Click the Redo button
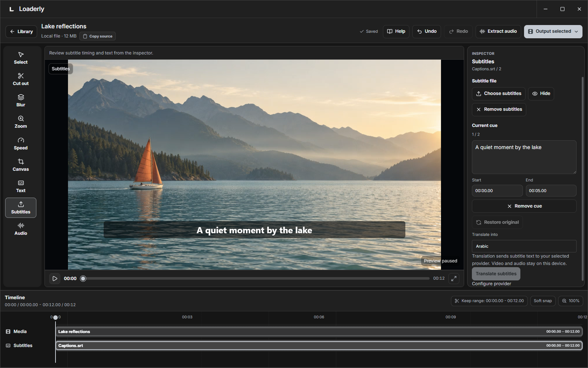The width and height of the screenshot is (588, 368). click(x=458, y=32)
